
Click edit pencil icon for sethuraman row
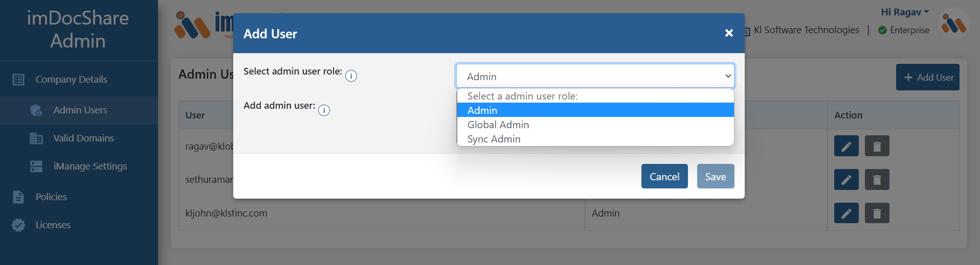coord(846,180)
